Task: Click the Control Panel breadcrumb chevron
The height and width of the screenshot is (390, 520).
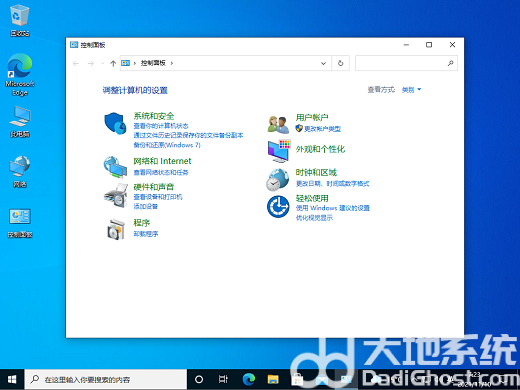Action: pyautogui.click(x=172, y=63)
